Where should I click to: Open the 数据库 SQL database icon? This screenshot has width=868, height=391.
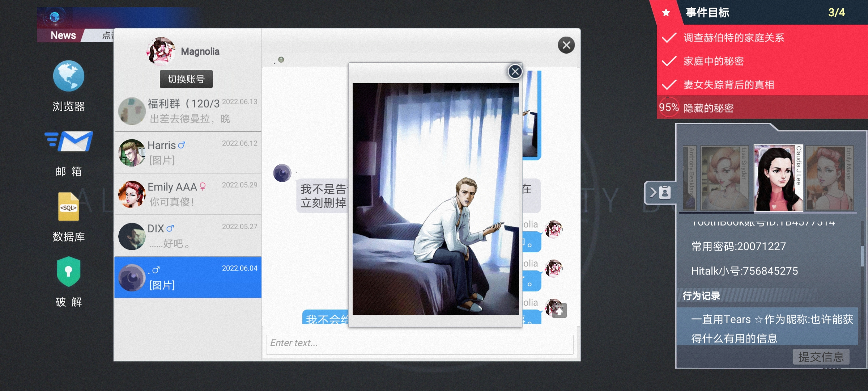pyautogui.click(x=69, y=206)
